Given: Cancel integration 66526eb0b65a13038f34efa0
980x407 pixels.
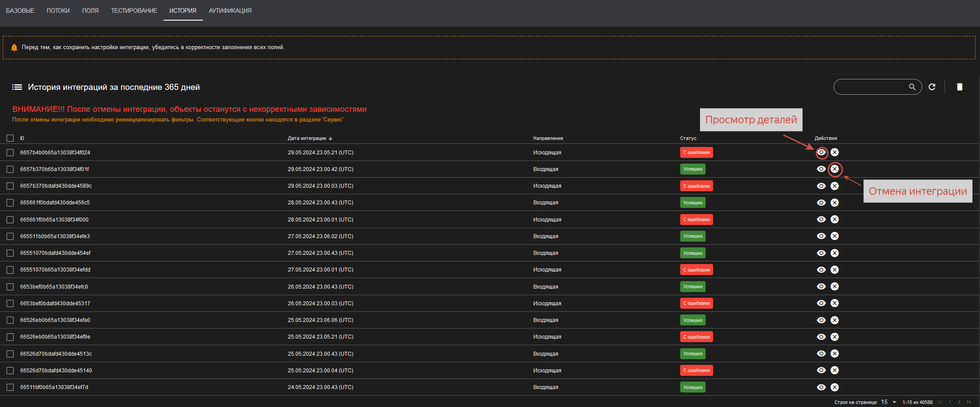Looking at the screenshot, I should click(x=835, y=320).
